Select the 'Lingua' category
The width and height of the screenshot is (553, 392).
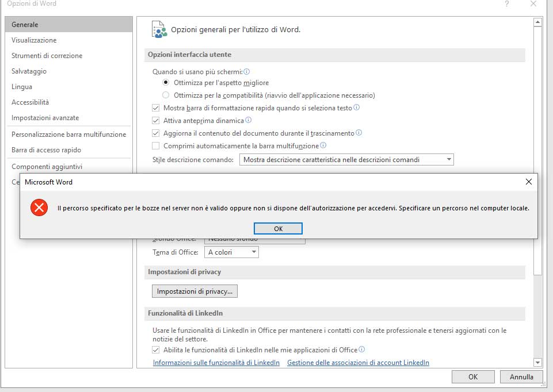click(x=69, y=86)
